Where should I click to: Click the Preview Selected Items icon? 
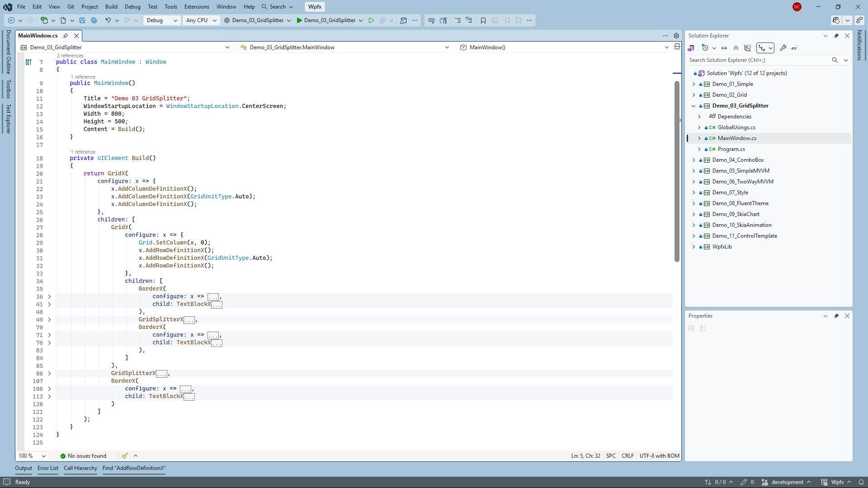795,48
